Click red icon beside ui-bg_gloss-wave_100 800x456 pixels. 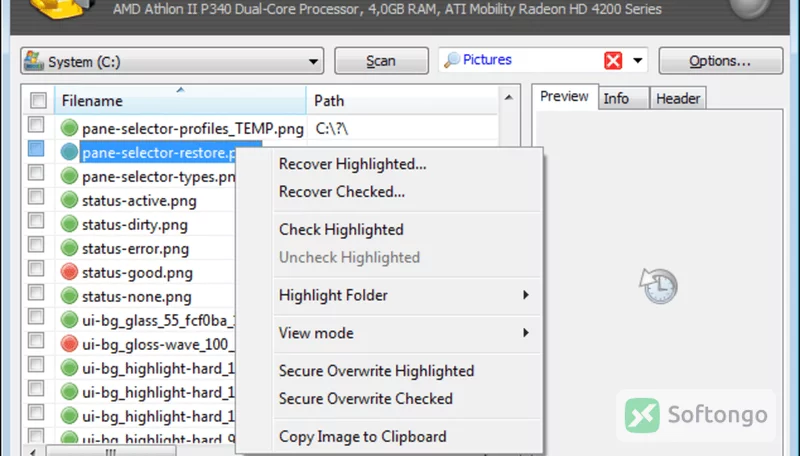69,344
